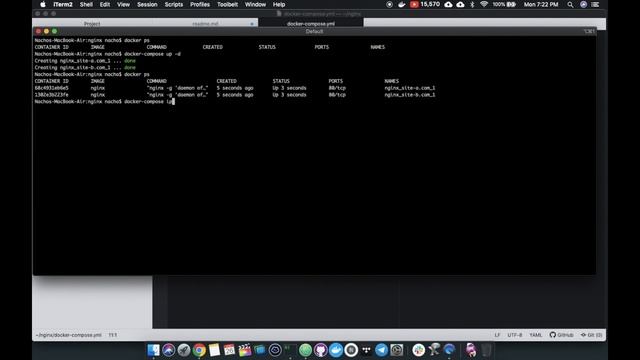Open the Wi-Fi status menu
The width and height of the screenshot is (640, 360).
pos(484,4)
